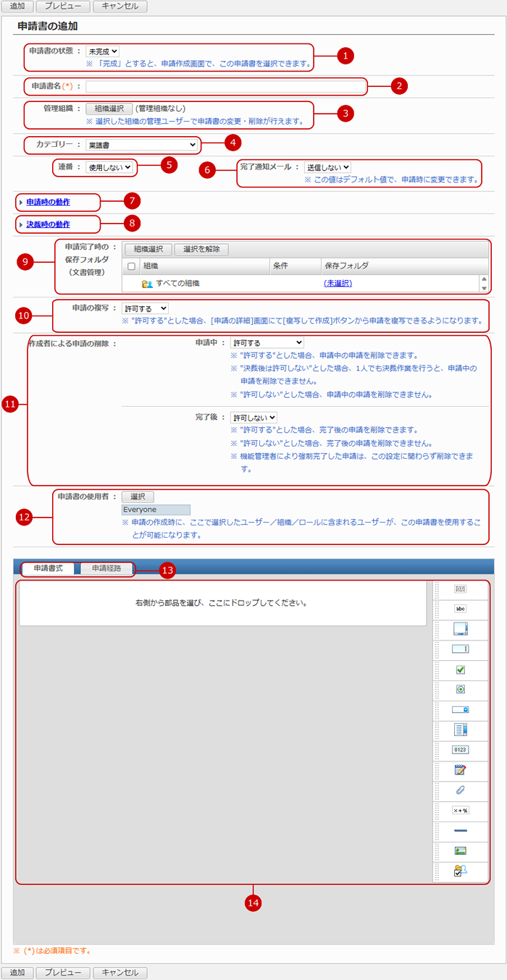
Task: Click the top キャンセル button
Action: point(120,7)
